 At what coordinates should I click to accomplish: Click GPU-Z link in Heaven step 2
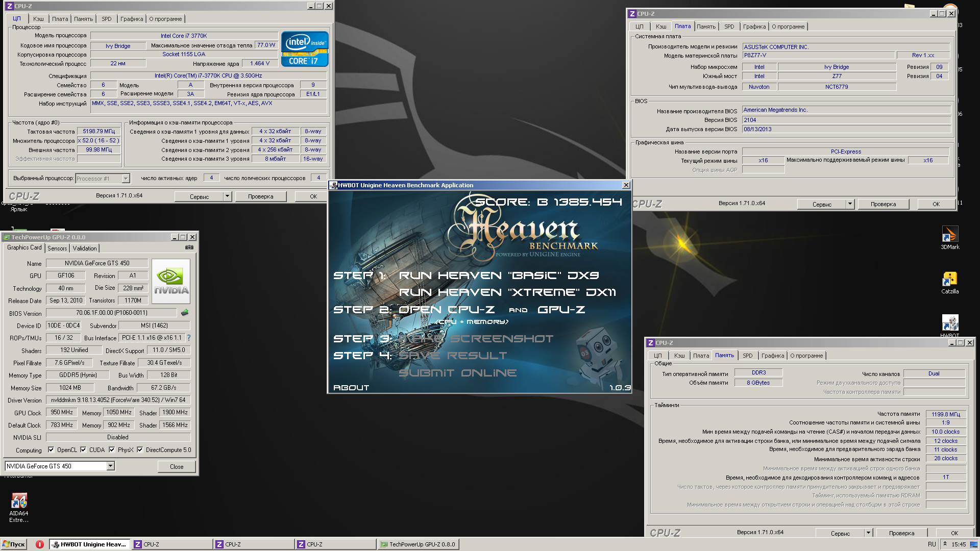(x=561, y=310)
